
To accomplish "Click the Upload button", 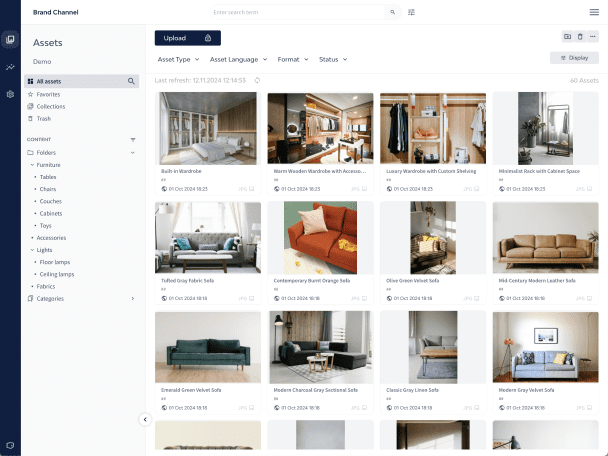I will tap(187, 38).
